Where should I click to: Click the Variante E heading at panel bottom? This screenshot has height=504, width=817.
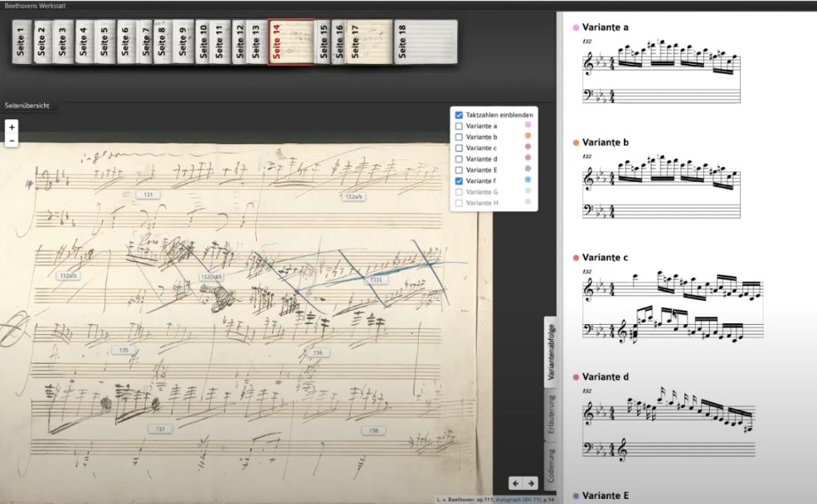pos(605,496)
